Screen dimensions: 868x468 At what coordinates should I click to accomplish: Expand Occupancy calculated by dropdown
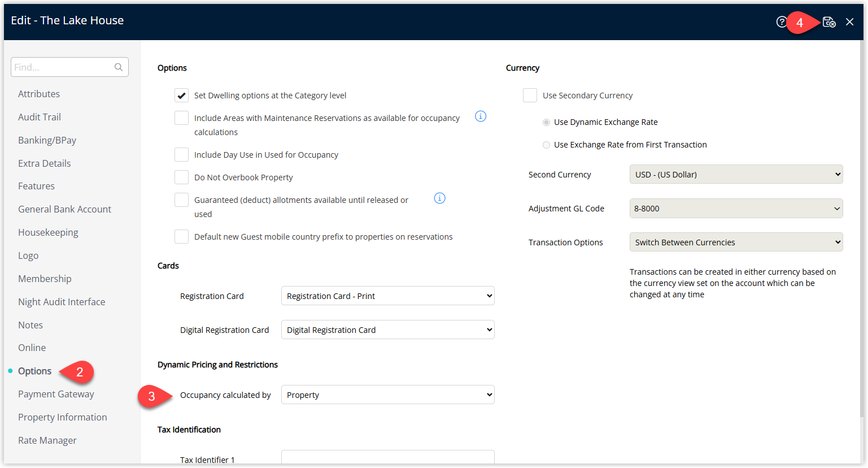click(388, 395)
